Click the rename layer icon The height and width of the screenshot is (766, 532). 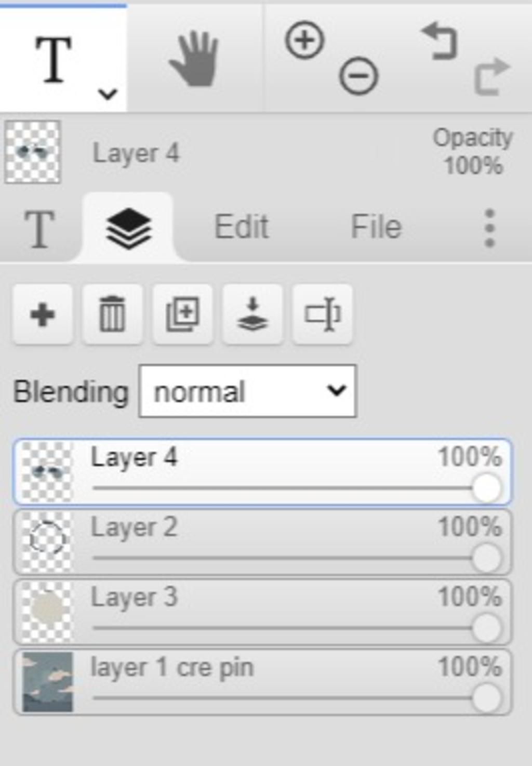tap(323, 314)
